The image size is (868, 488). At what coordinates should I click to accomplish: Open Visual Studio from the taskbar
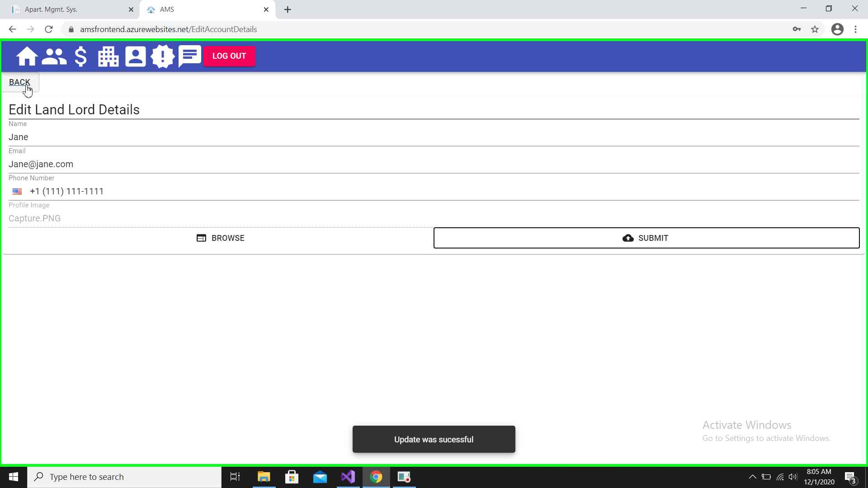coord(348,477)
